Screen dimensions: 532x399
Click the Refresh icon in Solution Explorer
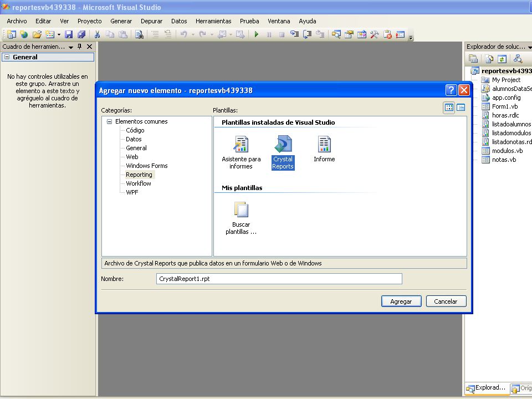click(x=502, y=59)
